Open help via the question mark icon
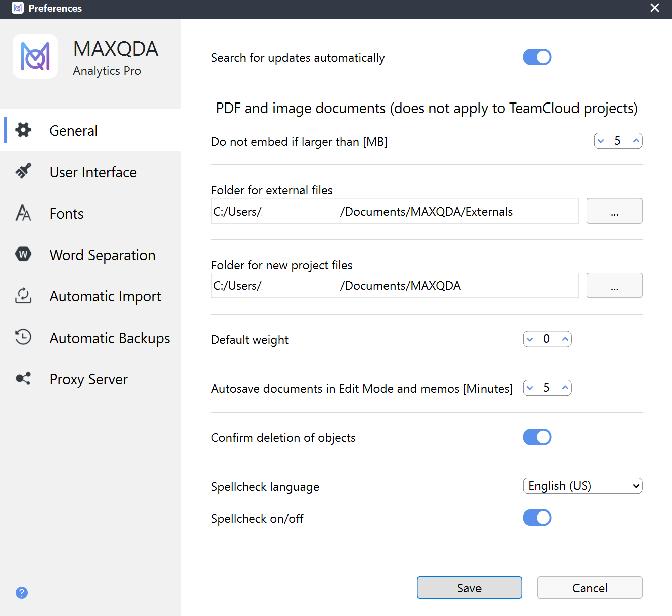The image size is (672, 616). point(21,593)
